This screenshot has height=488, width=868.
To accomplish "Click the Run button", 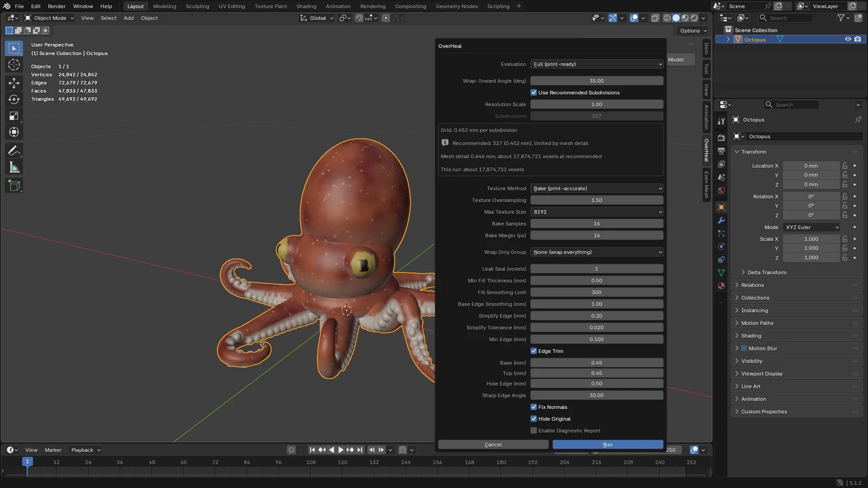I will 608,445.
